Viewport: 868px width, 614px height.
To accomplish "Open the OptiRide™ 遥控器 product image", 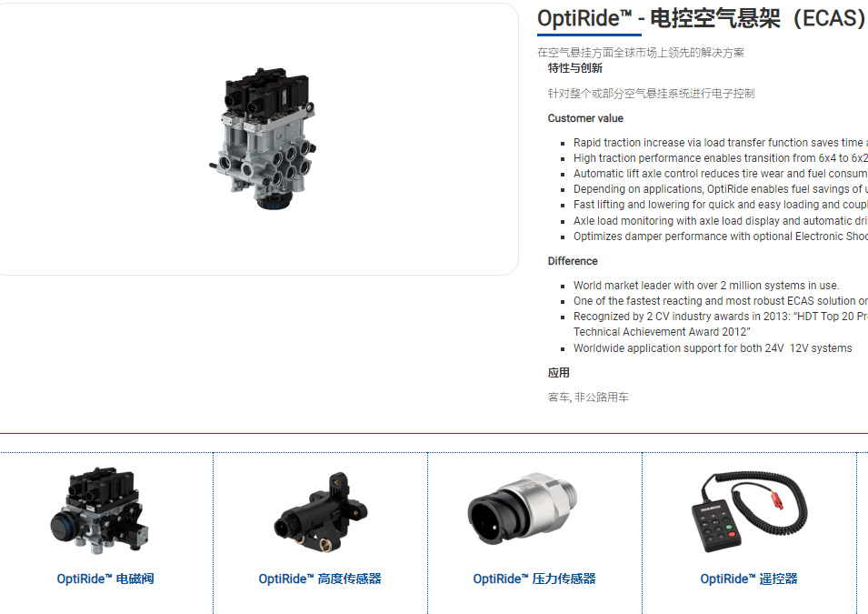I will pyautogui.click(x=748, y=511).
